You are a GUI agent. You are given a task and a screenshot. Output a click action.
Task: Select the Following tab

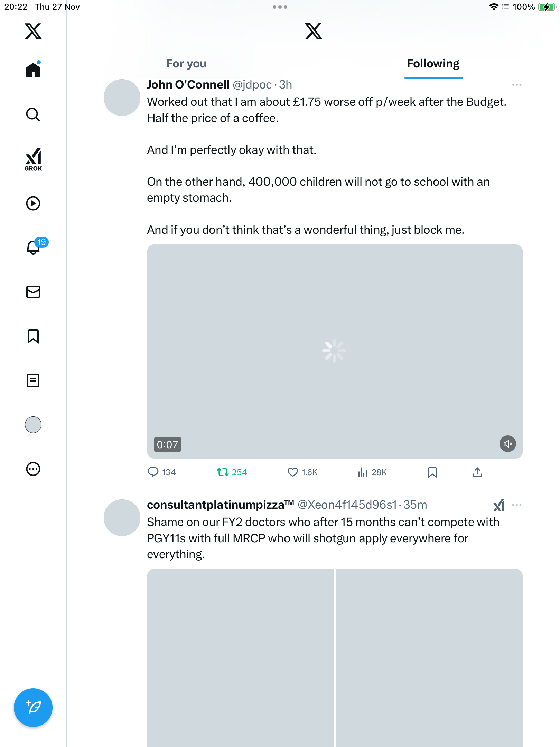433,64
